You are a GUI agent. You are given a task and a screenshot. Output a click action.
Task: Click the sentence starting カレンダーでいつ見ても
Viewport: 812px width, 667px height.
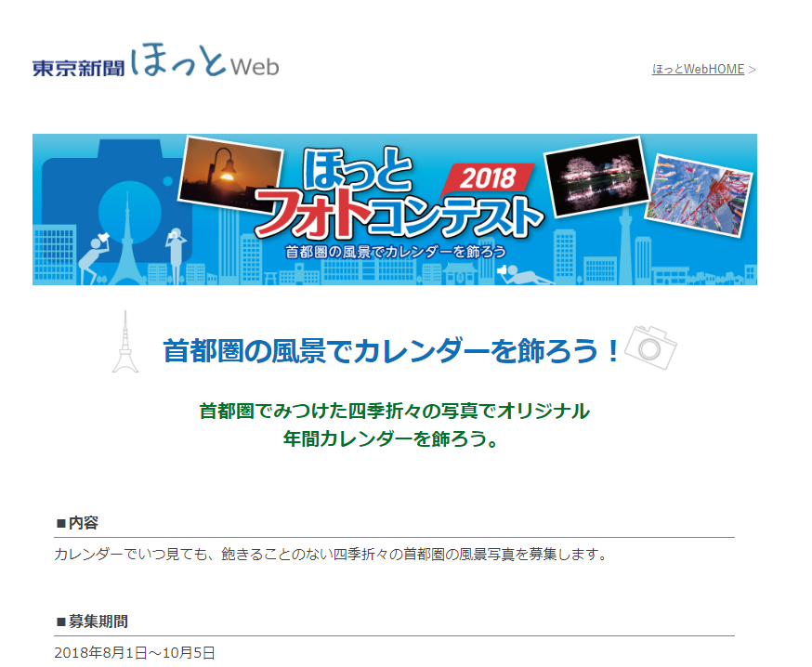[x=331, y=554]
